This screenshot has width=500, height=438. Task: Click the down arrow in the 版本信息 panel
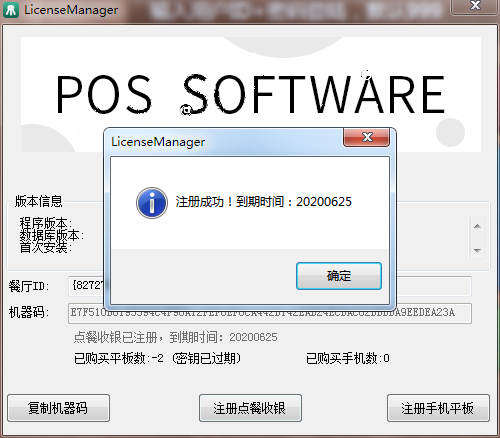pos(477,250)
